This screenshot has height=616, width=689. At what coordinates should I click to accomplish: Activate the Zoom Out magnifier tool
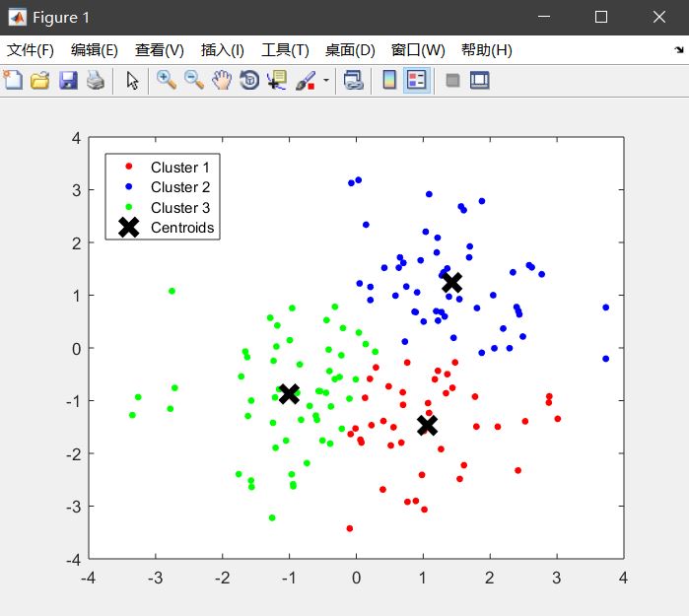point(194,81)
